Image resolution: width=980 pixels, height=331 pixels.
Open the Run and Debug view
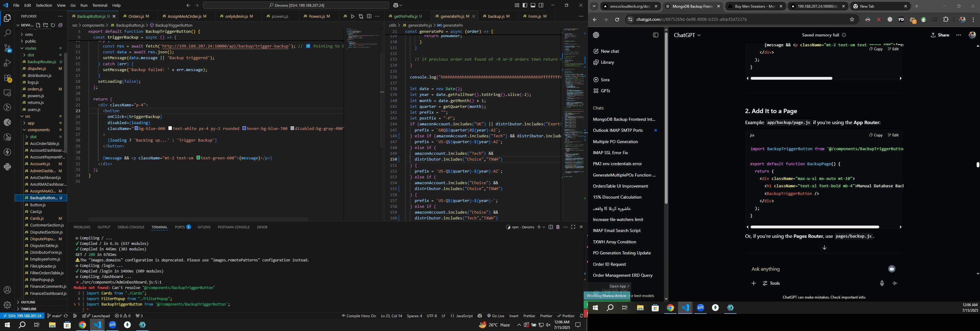(7, 63)
